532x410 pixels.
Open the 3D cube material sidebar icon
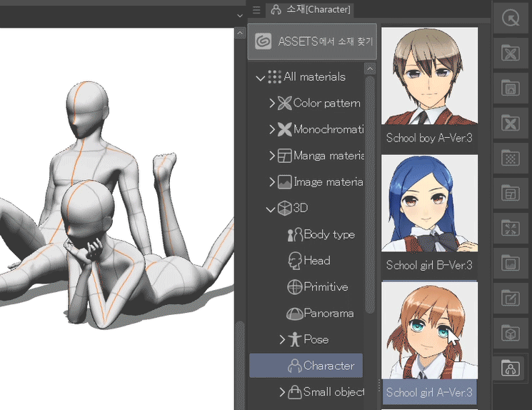511,334
